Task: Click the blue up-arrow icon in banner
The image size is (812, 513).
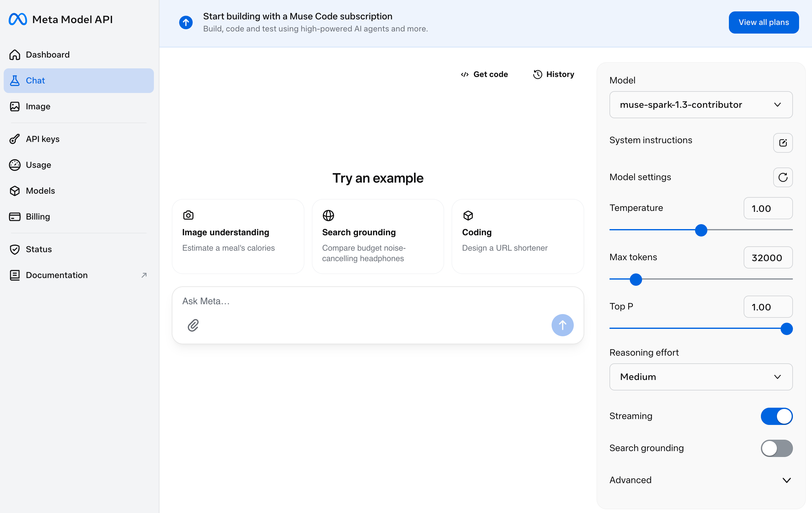Action: pyautogui.click(x=186, y=22)
